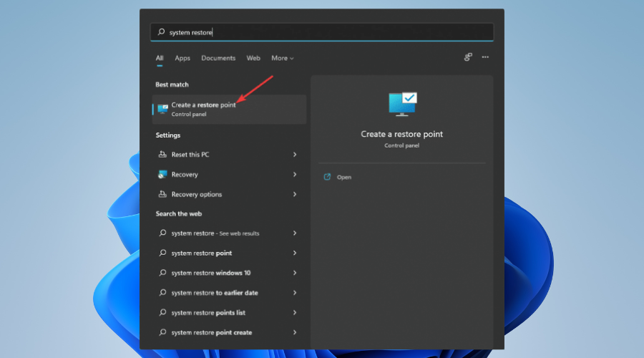Image resolution: width=644 pixels, height=358 pixels.
Task: Click the large restore point monitor icon
Action: coord(402,105)
